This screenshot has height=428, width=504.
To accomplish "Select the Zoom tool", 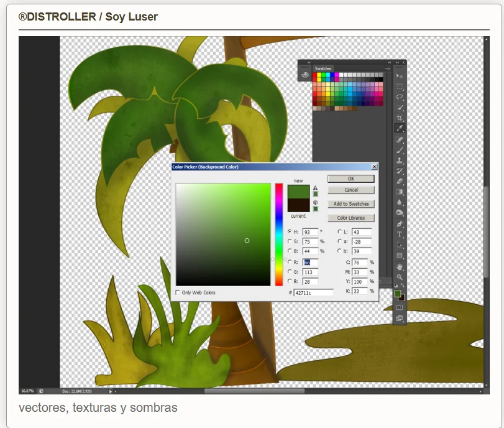I will tap(400, 277).
